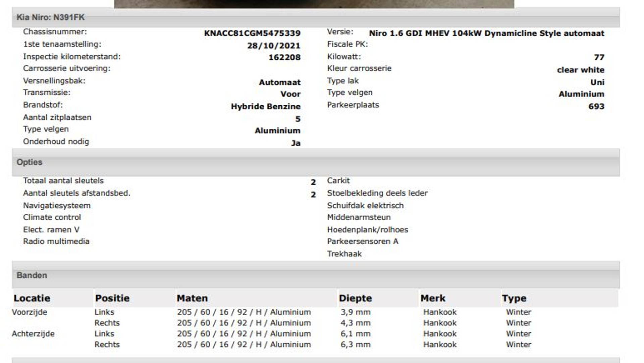Click the Locatie column header
This screenshot has height=363, width=644.
(x=32, y=298)
